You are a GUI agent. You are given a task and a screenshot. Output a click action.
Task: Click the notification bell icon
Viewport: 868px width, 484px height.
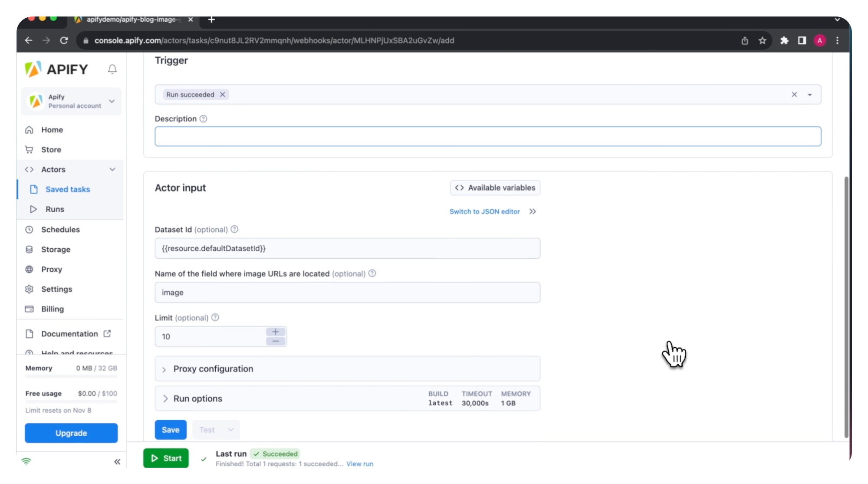112,69
